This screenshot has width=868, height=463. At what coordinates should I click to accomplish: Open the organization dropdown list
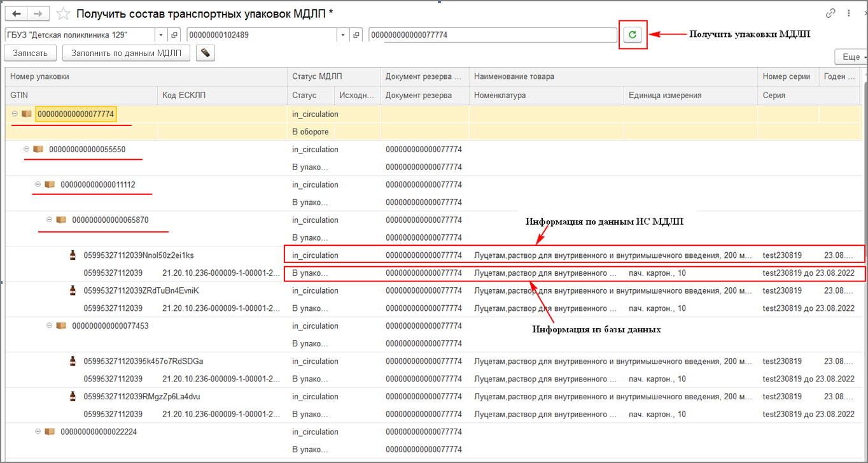click(162, 35)
